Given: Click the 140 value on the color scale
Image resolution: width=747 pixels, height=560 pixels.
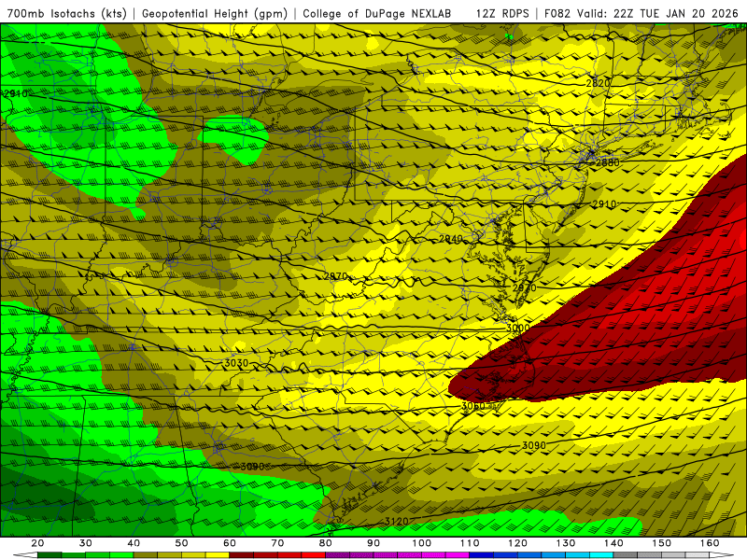Looking at the screenshot, I should [x=613, y=543].
